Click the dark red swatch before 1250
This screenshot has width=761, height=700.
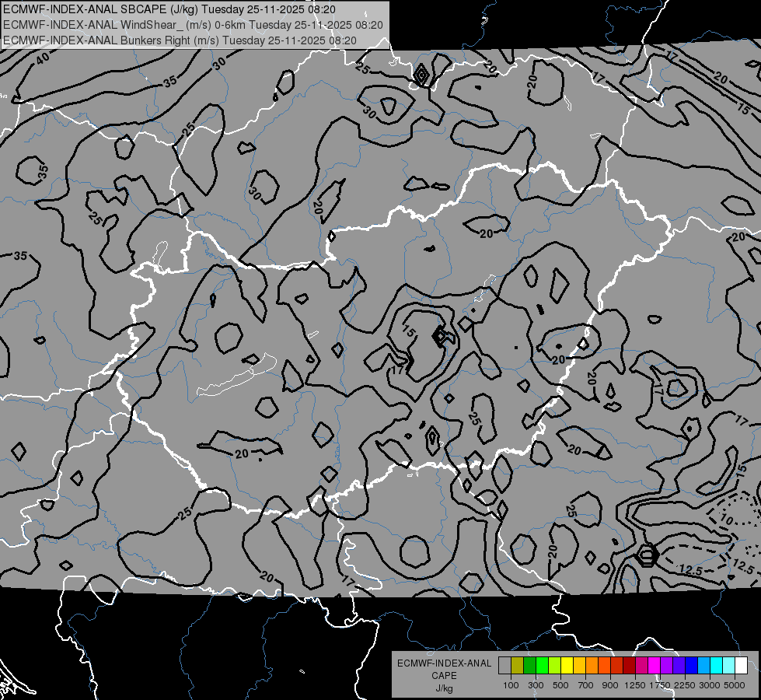pyautogui.click(x=630, y=665)
